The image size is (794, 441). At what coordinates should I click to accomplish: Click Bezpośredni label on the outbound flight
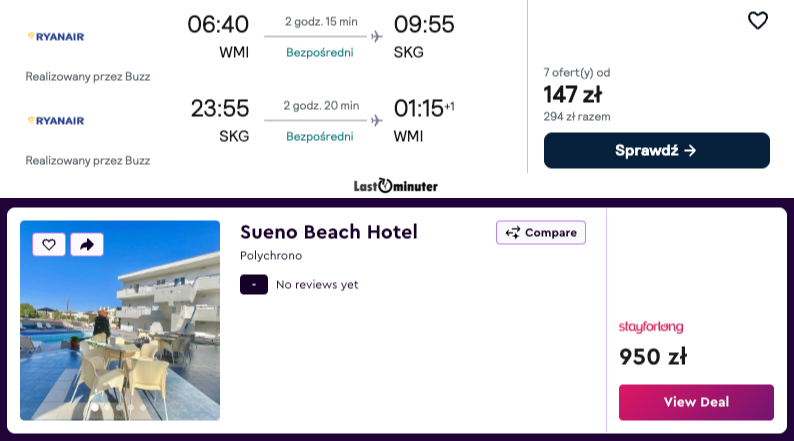click(320, 52)
